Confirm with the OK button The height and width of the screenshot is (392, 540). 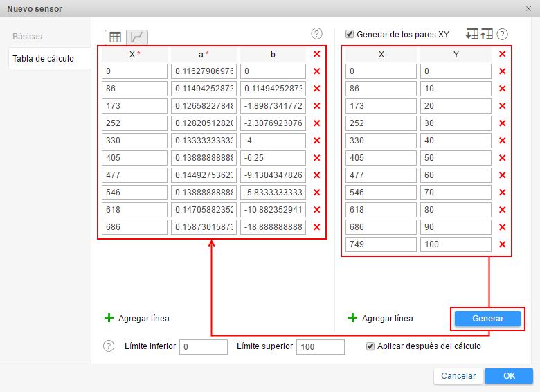point(509,376)
